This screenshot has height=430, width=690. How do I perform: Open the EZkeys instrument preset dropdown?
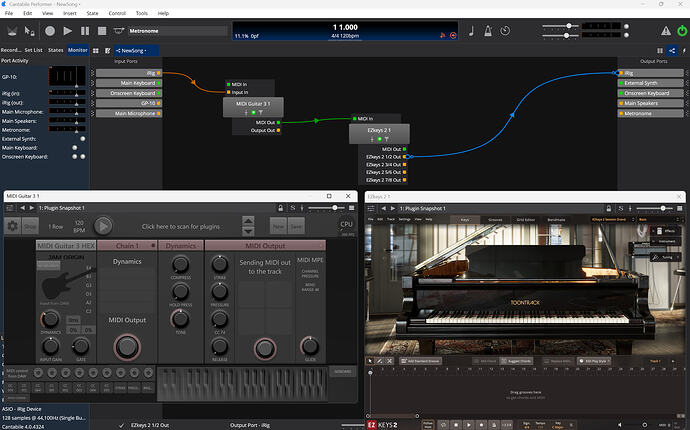(x=613, y=219)
